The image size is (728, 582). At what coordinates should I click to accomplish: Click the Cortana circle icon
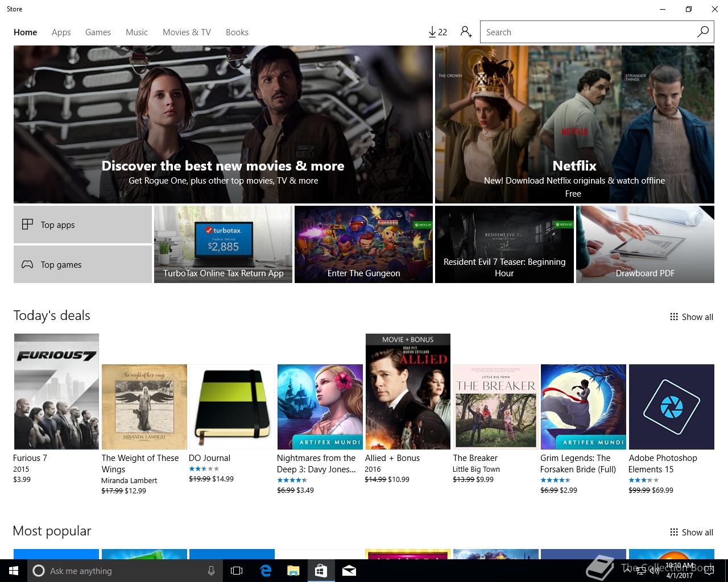(x=39, y=571)
